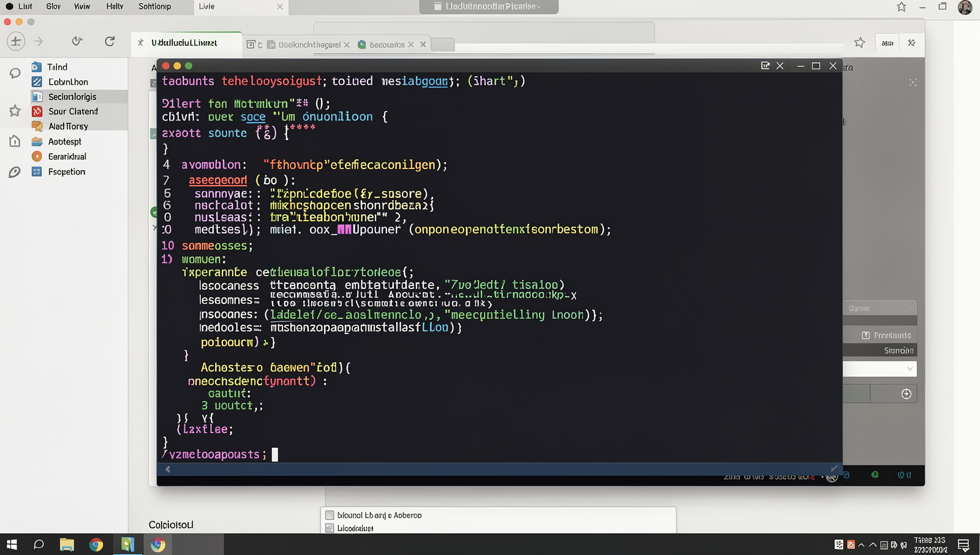Open the 'Heltv' menu
The height and width of the screenshot is (555, 980).
(x=115, y=6)
